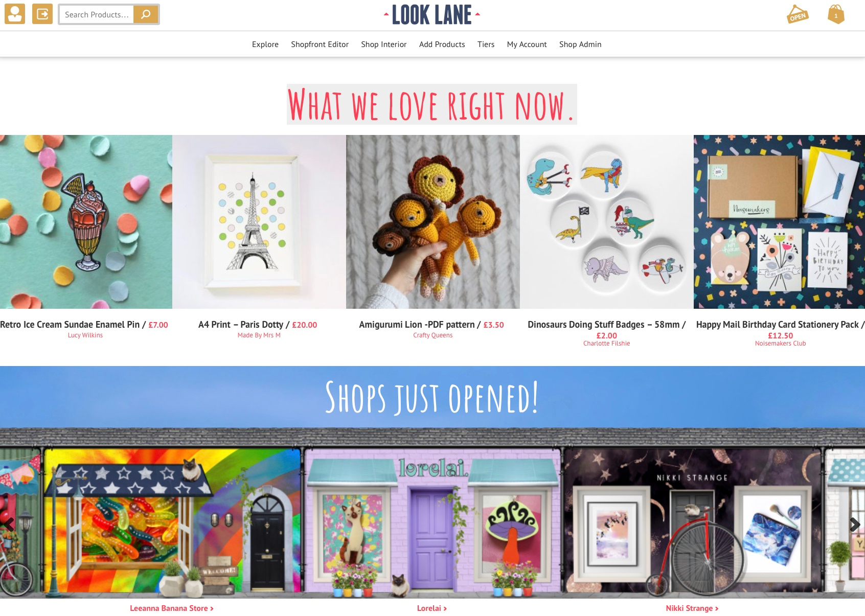The width and height of the screenshot is (865, 616).
Task: Click the logout arrow icon
Action: (42, 14)
